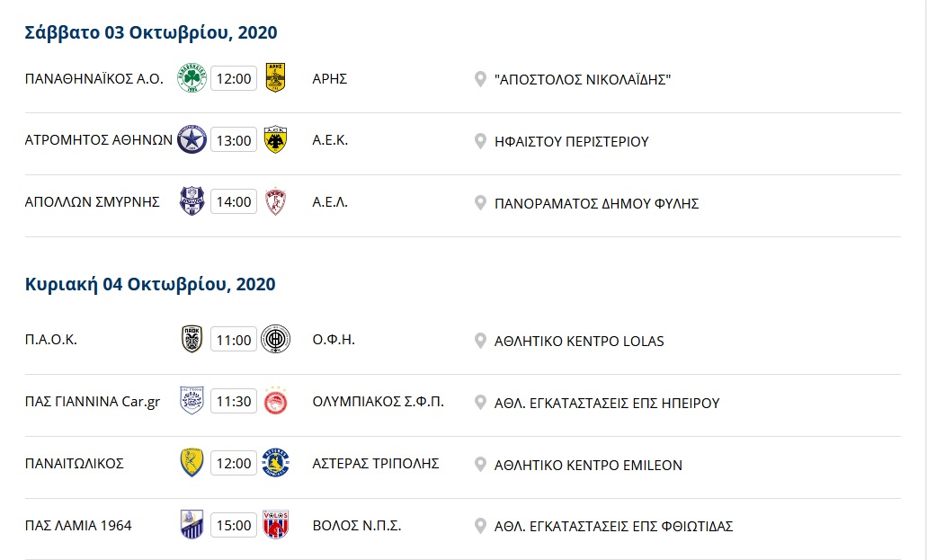927x560 pixels.
Task: Click the ΟΛΥΜΠΙΑΚΟΣ Σ.Φ.Π. team name
Action: point(378,402)
